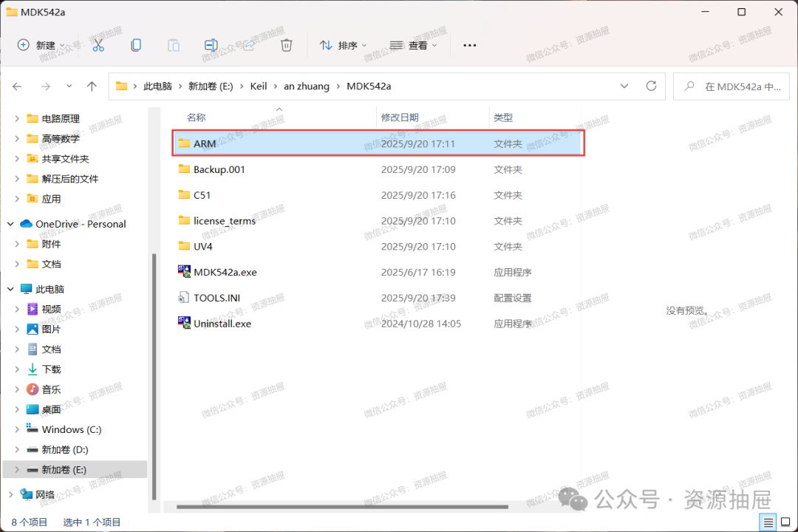Collapse the 此电脑 tree node
798x532 pixels.
(x=10, y=289)
